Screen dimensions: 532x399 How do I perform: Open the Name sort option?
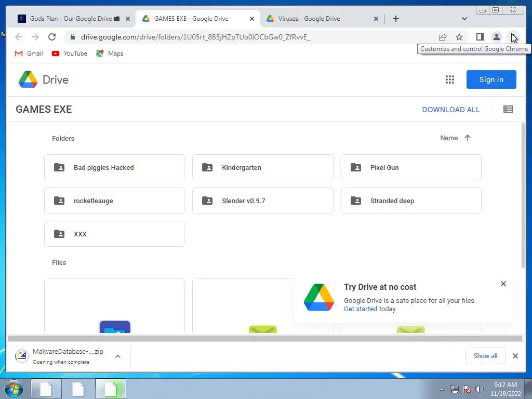tap(449, 138)
